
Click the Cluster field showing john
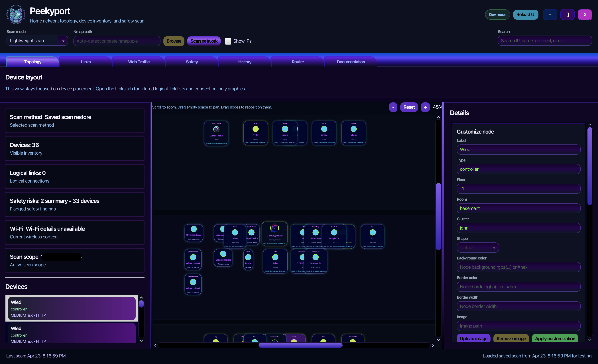(518, 228)
